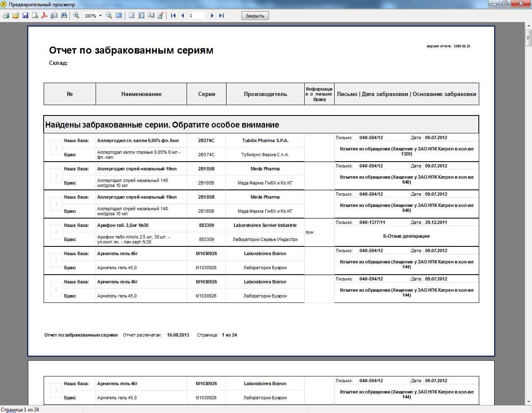Open Find with the binoculars icon
The image size is (532, 413).
pos(64,15)
